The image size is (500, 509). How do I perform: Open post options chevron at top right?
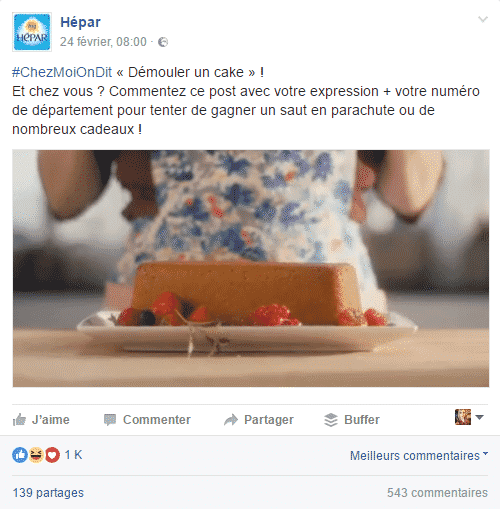[483, 19]
